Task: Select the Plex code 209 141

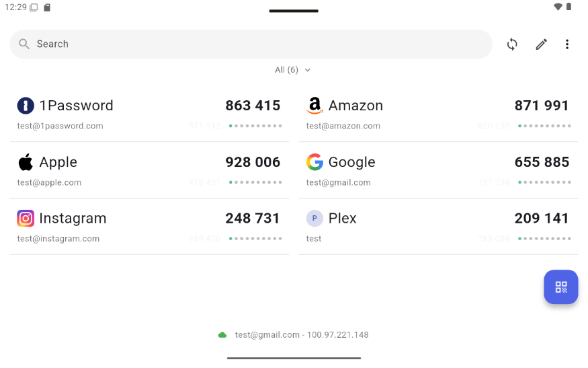Action: click(542, 218)
